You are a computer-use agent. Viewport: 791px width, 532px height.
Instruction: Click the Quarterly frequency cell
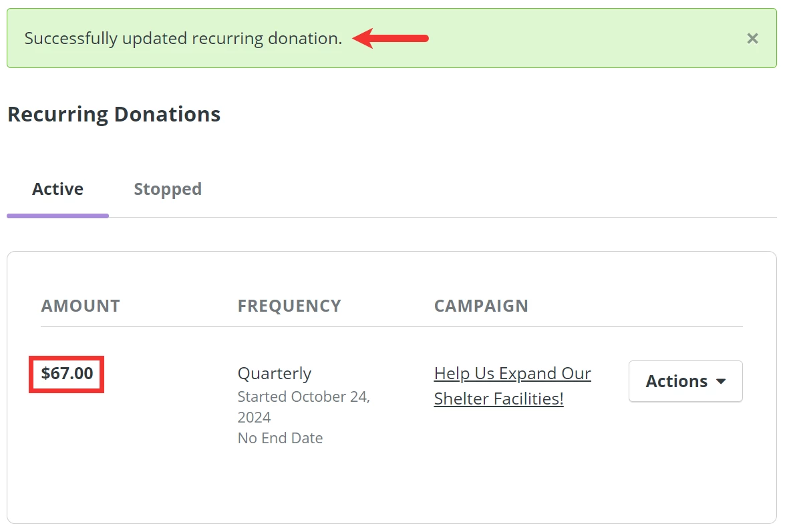point(275,374)
